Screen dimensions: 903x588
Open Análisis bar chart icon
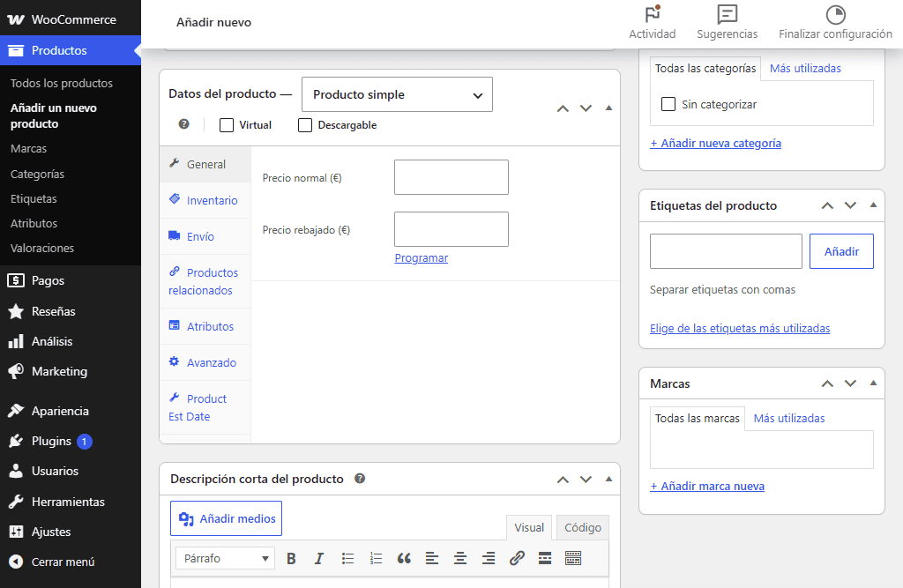pyautogui.click(x=16, y=341)
